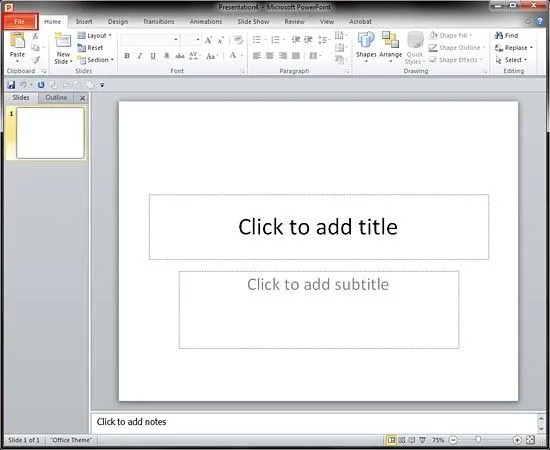Save the presentation with the floppy disk icon
This screenshot has height=450, width=550.
click(11, 85)
